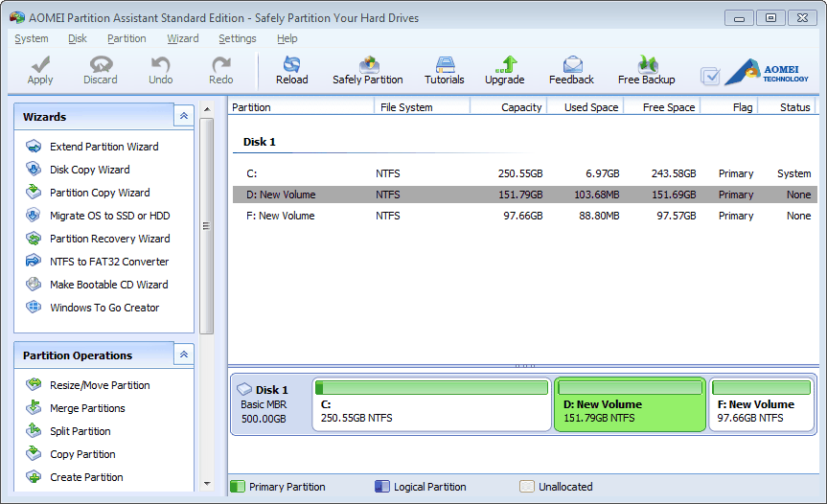Open Feedback envelope icon
The width and height of the screenshot is (827, 504).
572,64
